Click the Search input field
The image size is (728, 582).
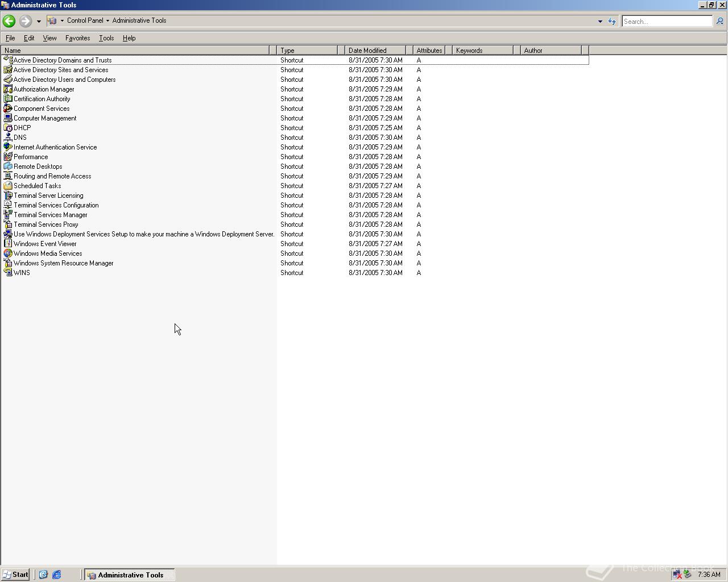[667, 22]
